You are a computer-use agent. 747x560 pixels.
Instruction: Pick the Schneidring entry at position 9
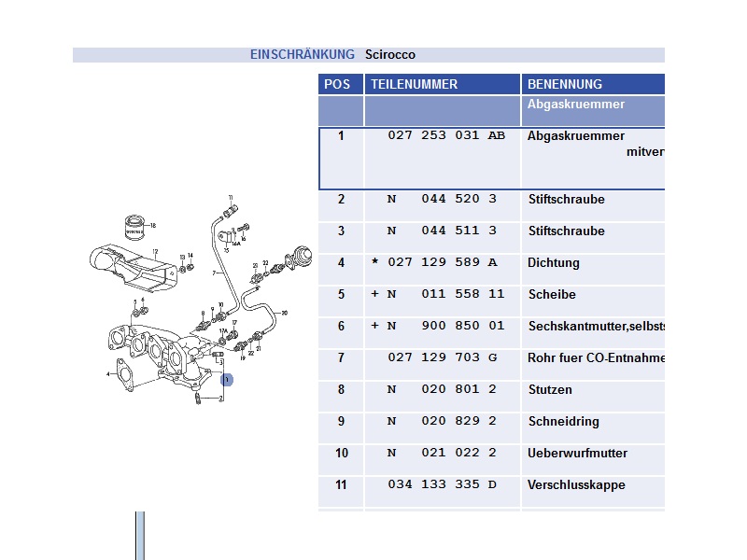click(563, 422)
